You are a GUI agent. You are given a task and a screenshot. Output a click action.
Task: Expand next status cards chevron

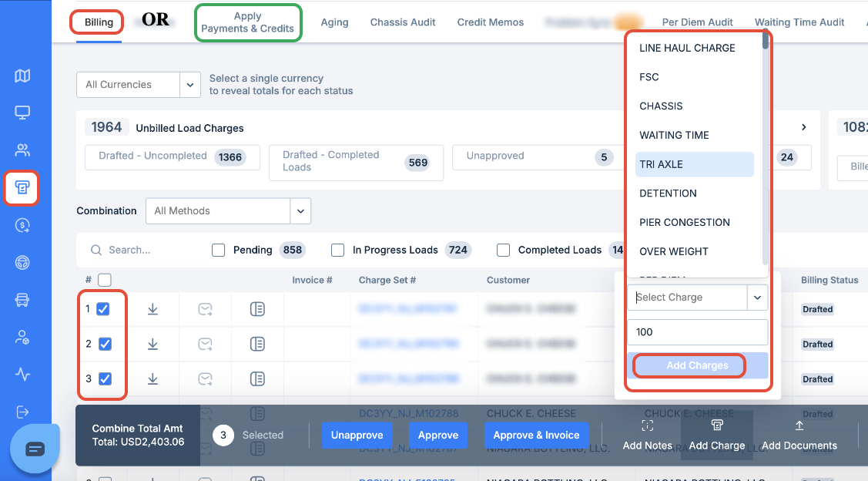tap(804, 127)
